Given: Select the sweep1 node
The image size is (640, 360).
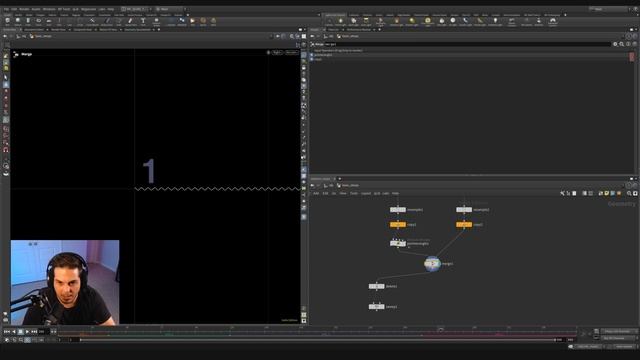Looking at the screenshot, I should [x=376, y=307].
